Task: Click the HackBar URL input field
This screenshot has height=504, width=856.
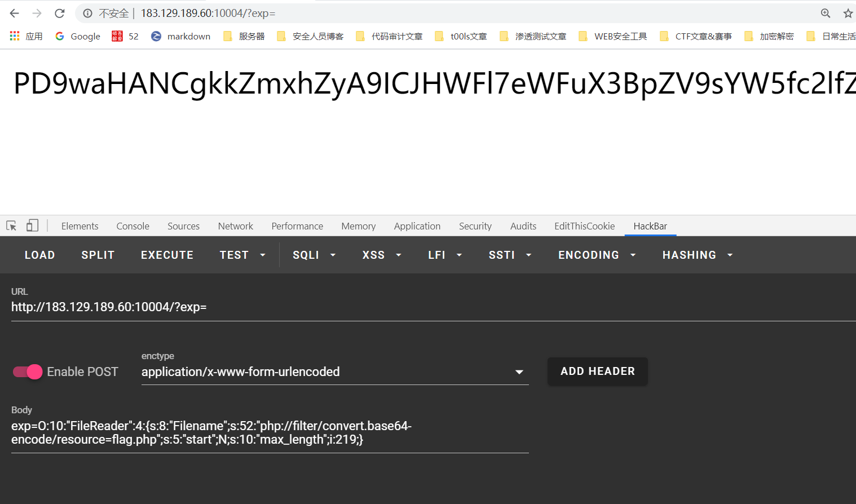Action: point(433,307)
